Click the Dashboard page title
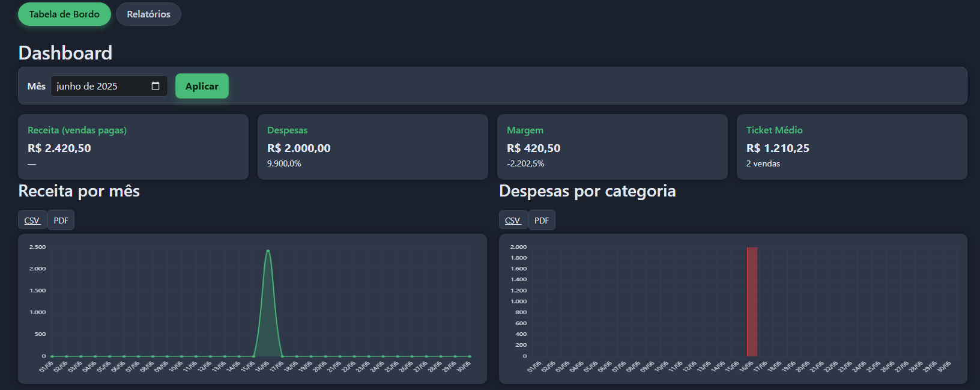The width and height of the screenshot is (980, 390). tap(65, 53)
